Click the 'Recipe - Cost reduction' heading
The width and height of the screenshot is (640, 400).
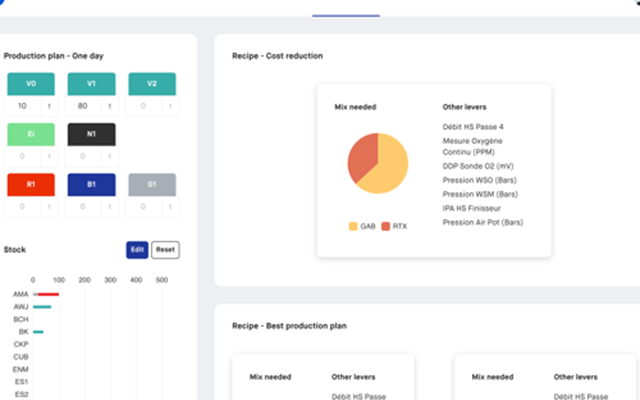tap(278, 56)
